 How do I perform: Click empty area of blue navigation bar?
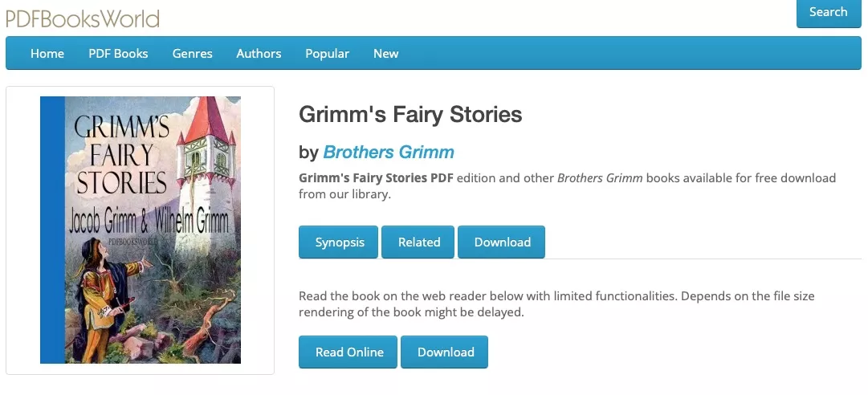coord(626,54)
